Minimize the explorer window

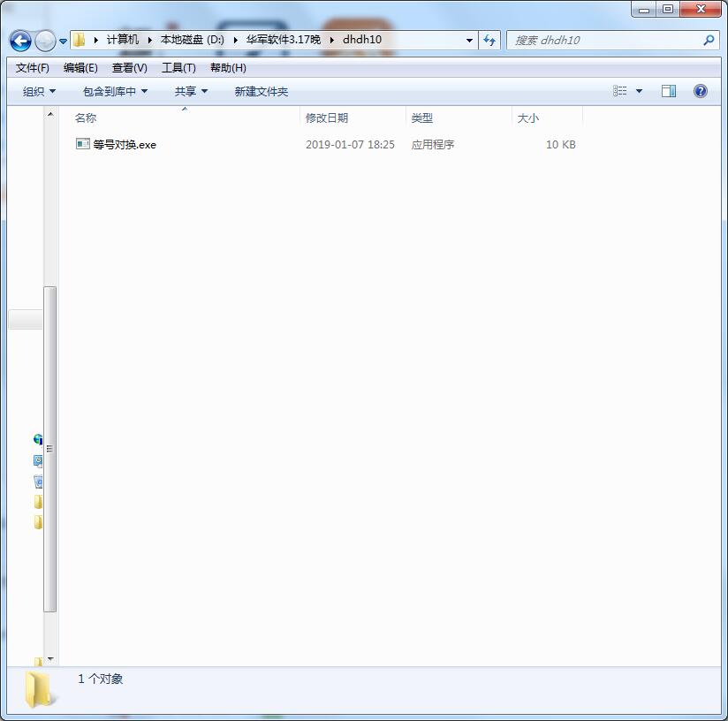(644, 9)
